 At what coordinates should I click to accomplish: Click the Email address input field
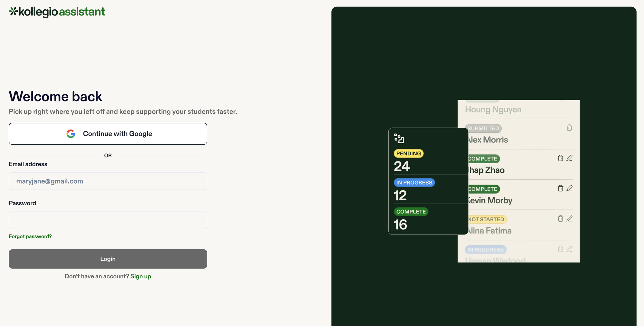[108, 181]
